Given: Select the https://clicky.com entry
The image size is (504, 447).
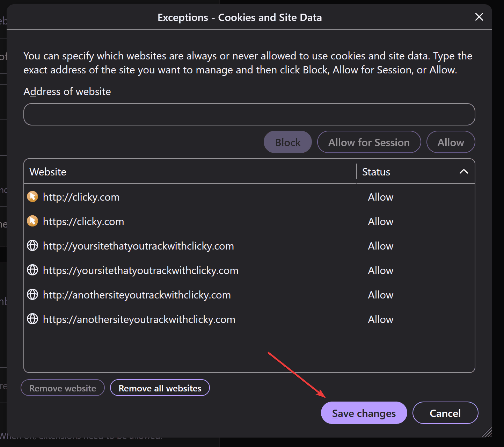Looking at the screenshot, I should click(249, 221).
